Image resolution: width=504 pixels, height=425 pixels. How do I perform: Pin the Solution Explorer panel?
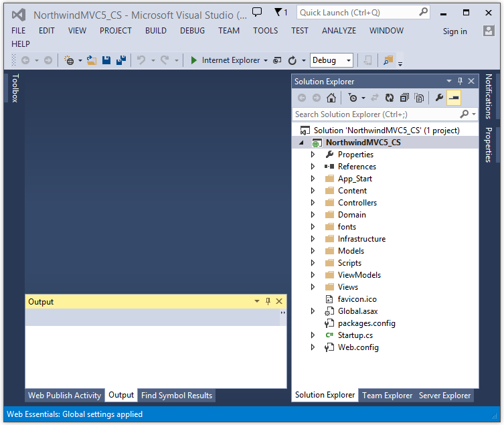click(x=460, y=81)
